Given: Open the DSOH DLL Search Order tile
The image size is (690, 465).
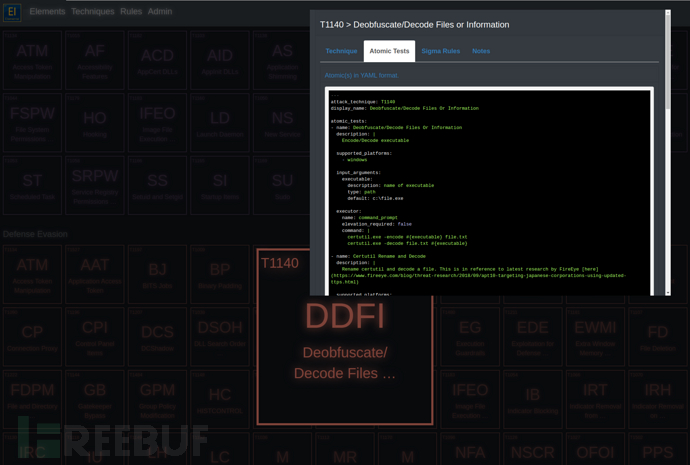Looking at the screenshot, I should [x=220, y=337].
